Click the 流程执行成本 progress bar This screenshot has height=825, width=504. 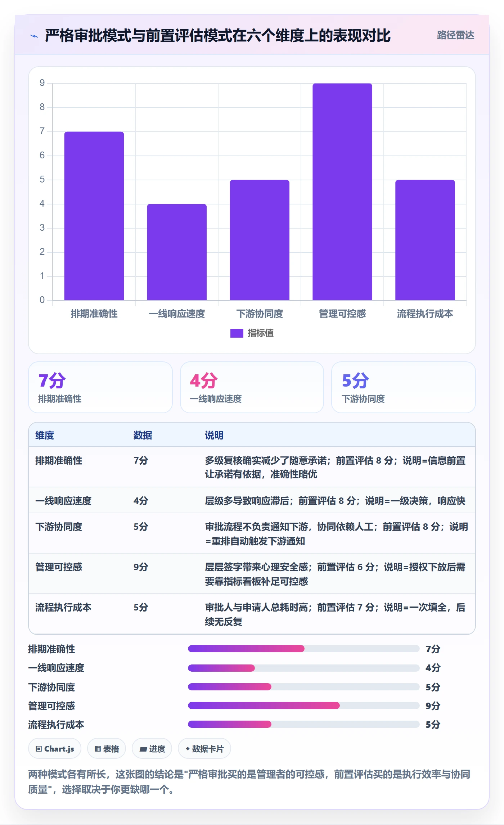[303, 724]
